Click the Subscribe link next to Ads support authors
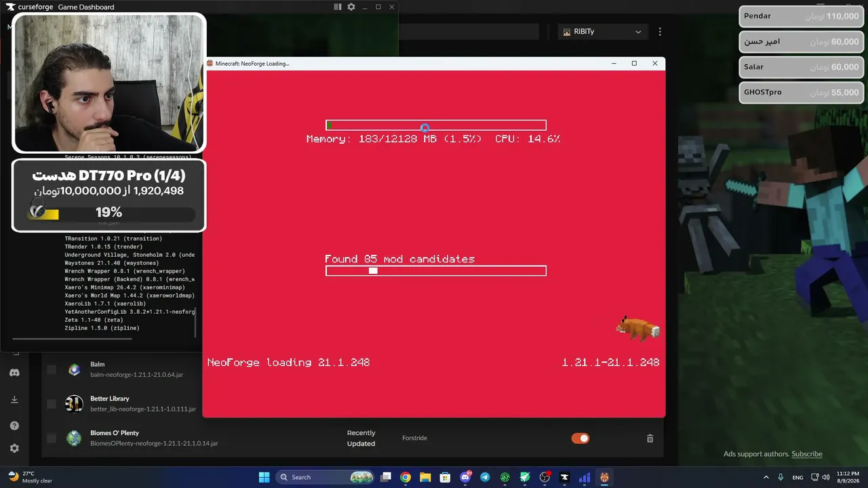The image size is (868, 488). [x=807, y=454]
